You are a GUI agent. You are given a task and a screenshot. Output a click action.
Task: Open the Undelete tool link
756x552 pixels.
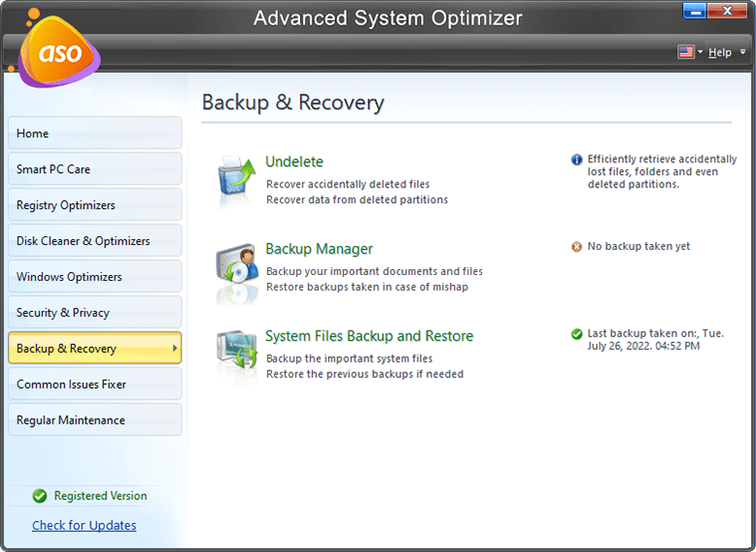(294, 161)
